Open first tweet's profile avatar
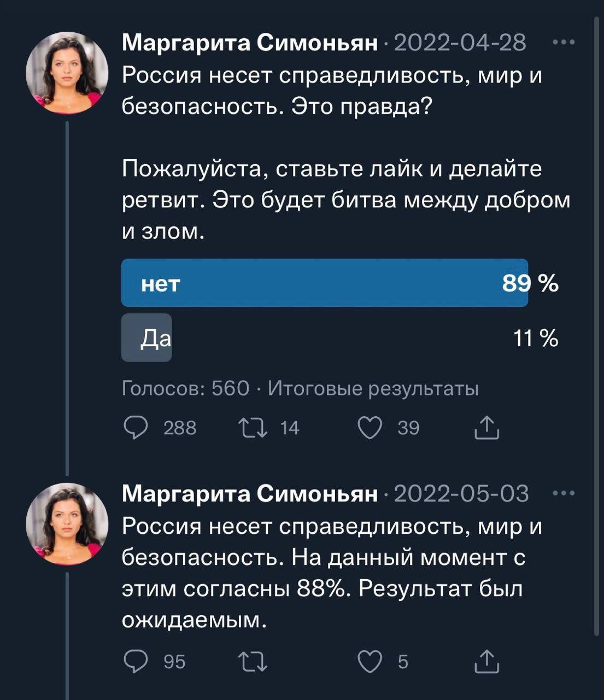Screen dimensions: 604x700 pyautogui.click(x=67, y=72)
